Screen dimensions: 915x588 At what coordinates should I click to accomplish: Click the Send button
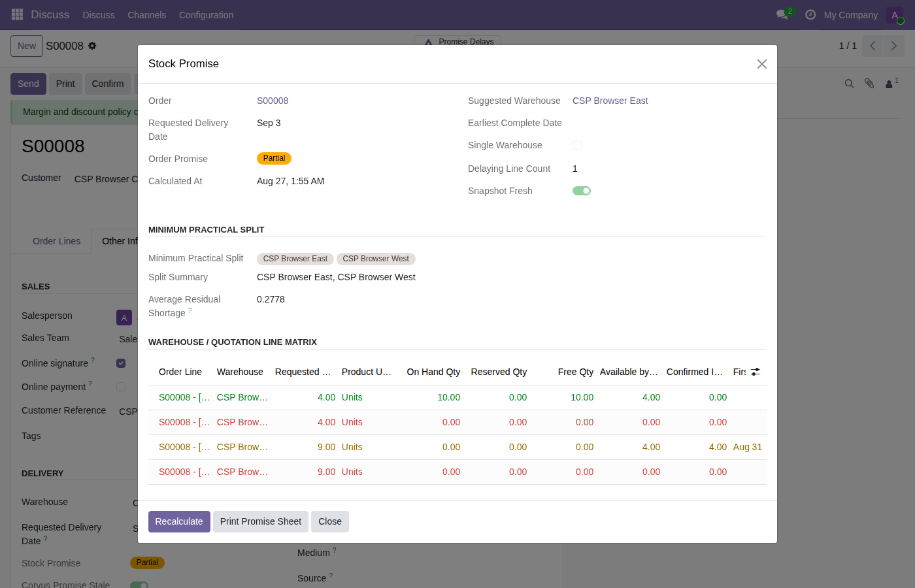pos(28,84)
